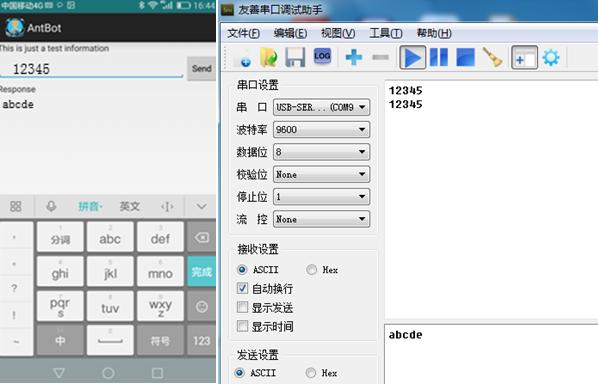Viewport: 598px width, 384px height.
Task: Expand the 波特率 9600 dropdown
Action: pos(322,130)
